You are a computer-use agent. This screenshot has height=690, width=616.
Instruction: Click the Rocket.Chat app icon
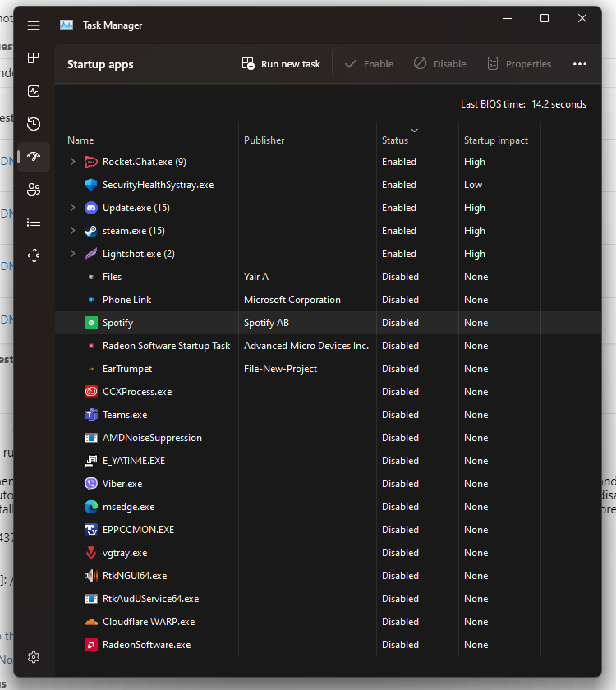(x=90, y=162)
